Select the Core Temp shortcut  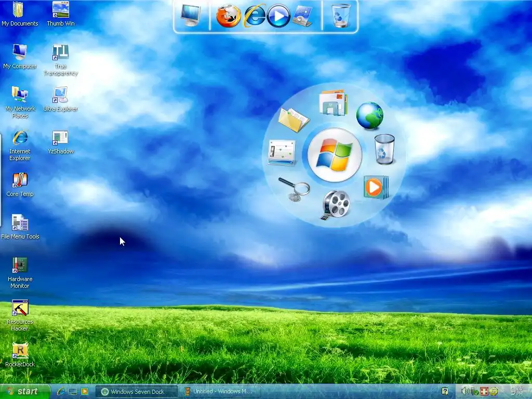point(20,184)
